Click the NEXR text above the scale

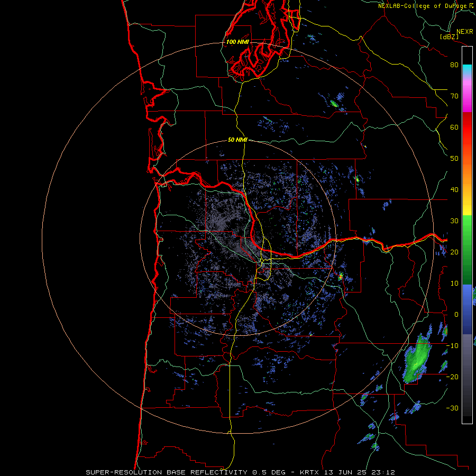click(x=464, y=32)
